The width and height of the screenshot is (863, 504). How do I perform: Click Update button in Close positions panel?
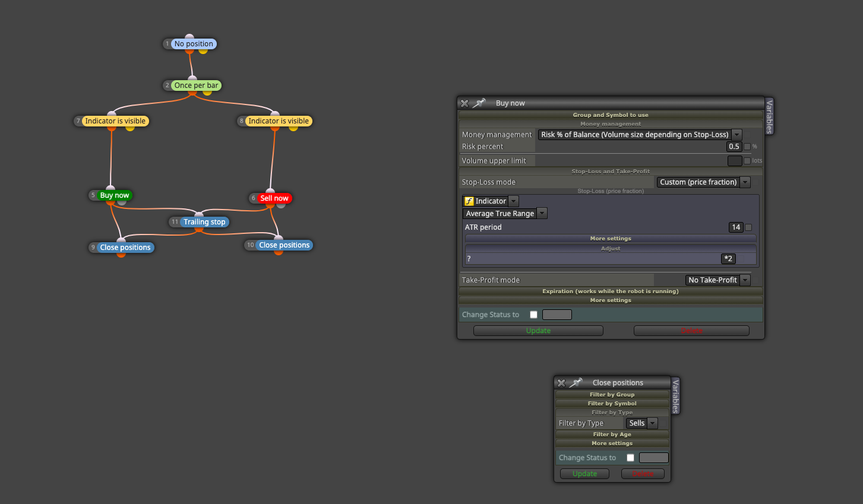coord(585,474)
